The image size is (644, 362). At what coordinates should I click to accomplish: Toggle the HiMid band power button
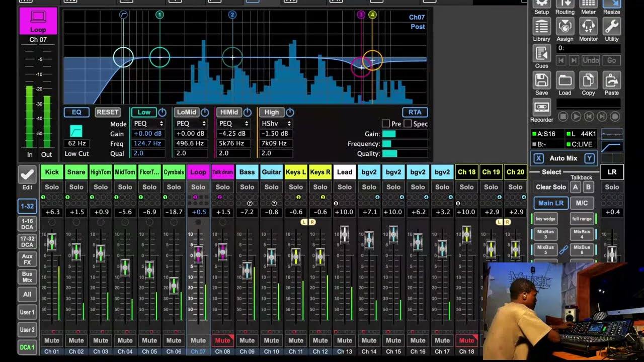(x=247, y=112)
